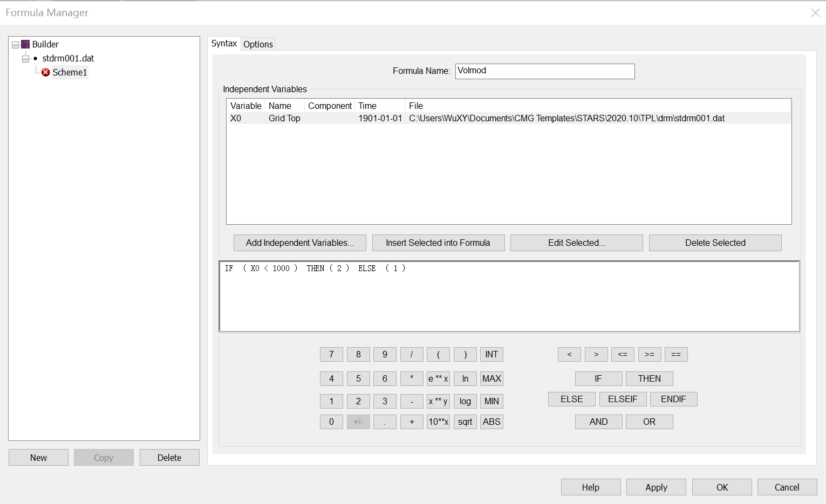Open the Syntax tab
This screenshot has width=826, height=504.
(x=224, y=44)
